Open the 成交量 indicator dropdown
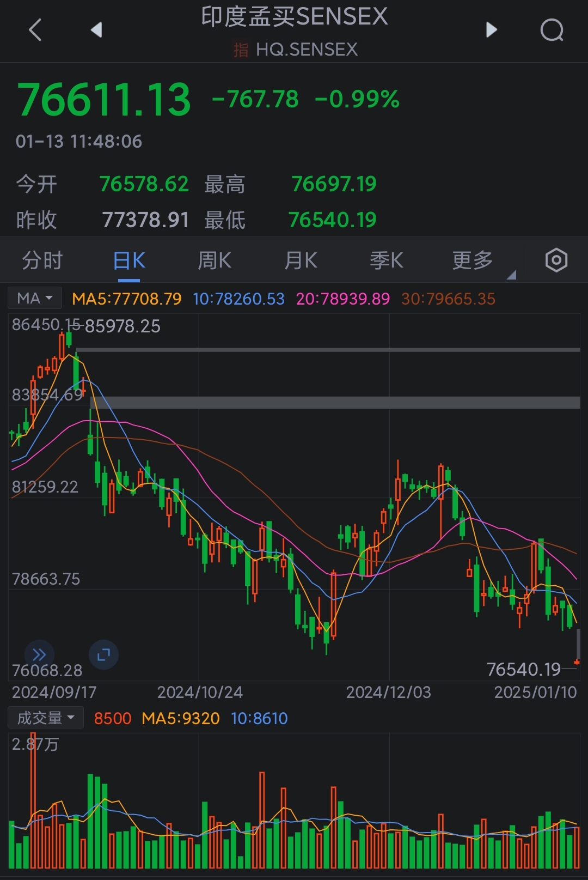Image resolution: width=588 pixels, height=880 pixels. point(46,718)
